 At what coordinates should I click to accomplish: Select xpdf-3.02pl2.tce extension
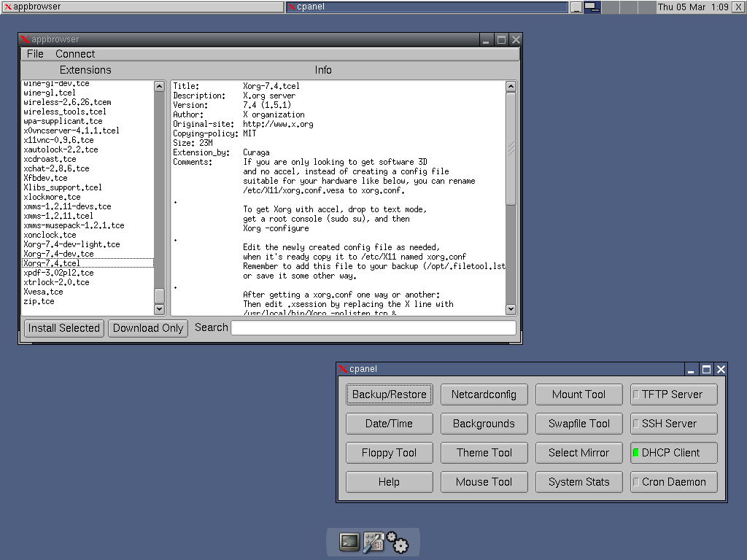88,273
